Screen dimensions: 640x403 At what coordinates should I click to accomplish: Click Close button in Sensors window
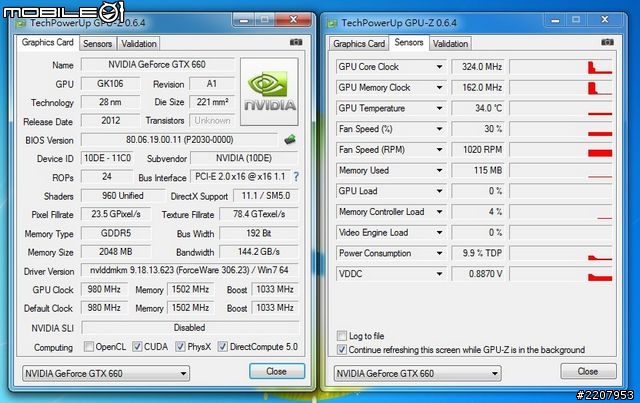(x=588, y=371)
